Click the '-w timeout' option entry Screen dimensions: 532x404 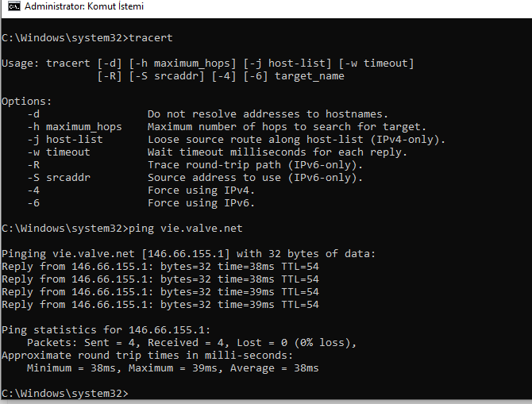[x=59, y=152]
